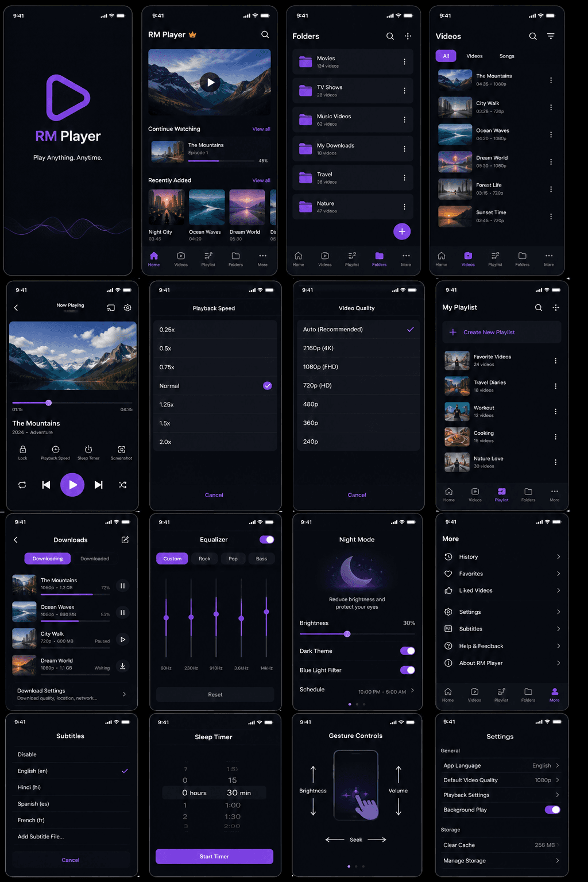Screen dimensions: 588x882
Task: Select the All tab in Videos
Action: pos(446,56)
